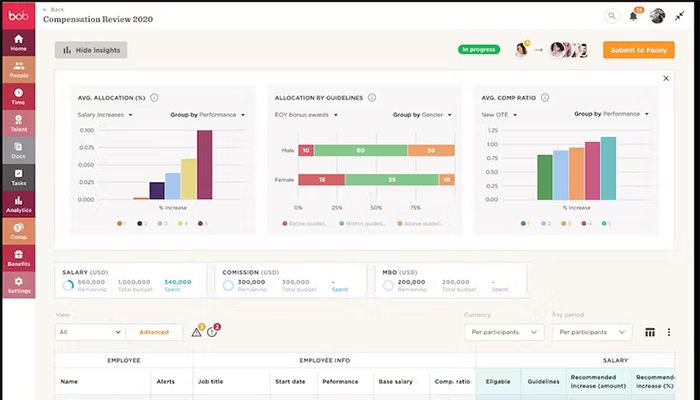Click the reviewer avatars group

pos(569,50)
